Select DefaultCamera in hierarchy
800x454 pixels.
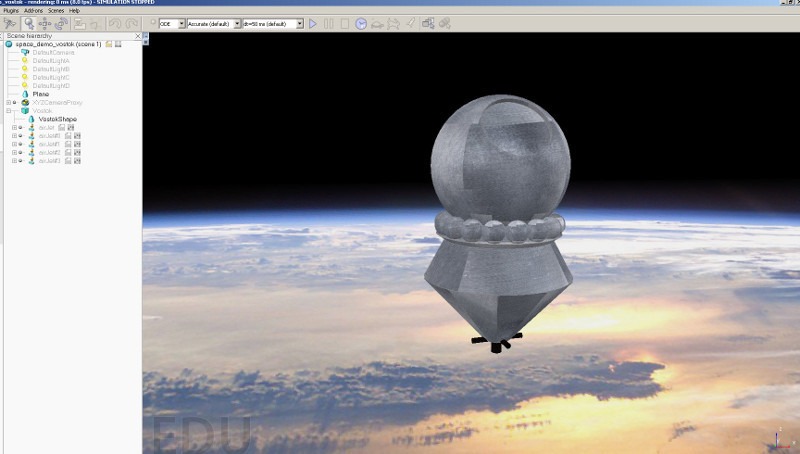pyautogui.click(x=53, y=53)
